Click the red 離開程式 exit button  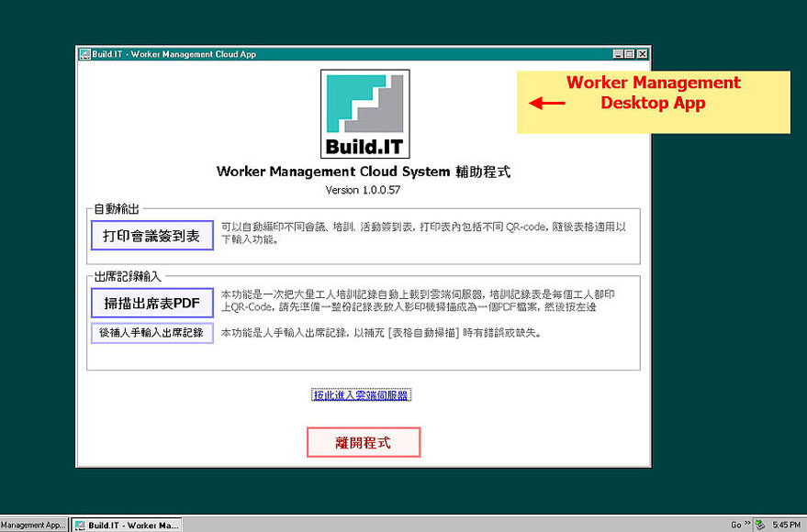point(364,442)
